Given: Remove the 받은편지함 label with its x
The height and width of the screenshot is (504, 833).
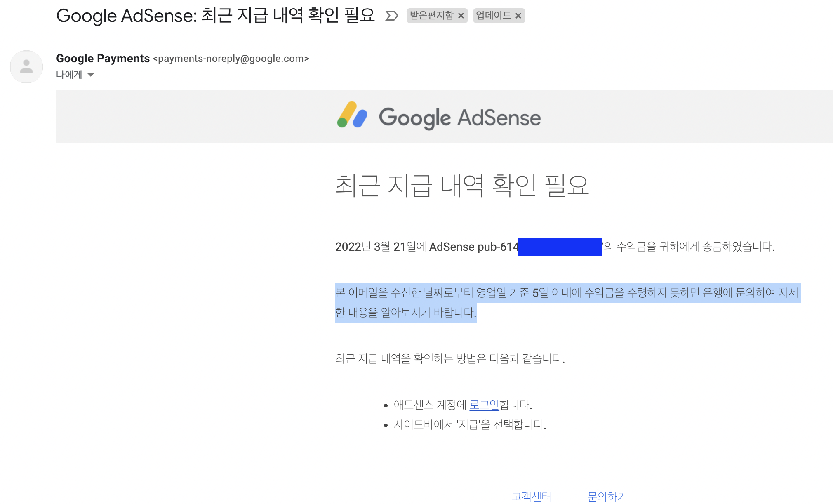Looking at the screenshot, I should click(x=461, y=16).
